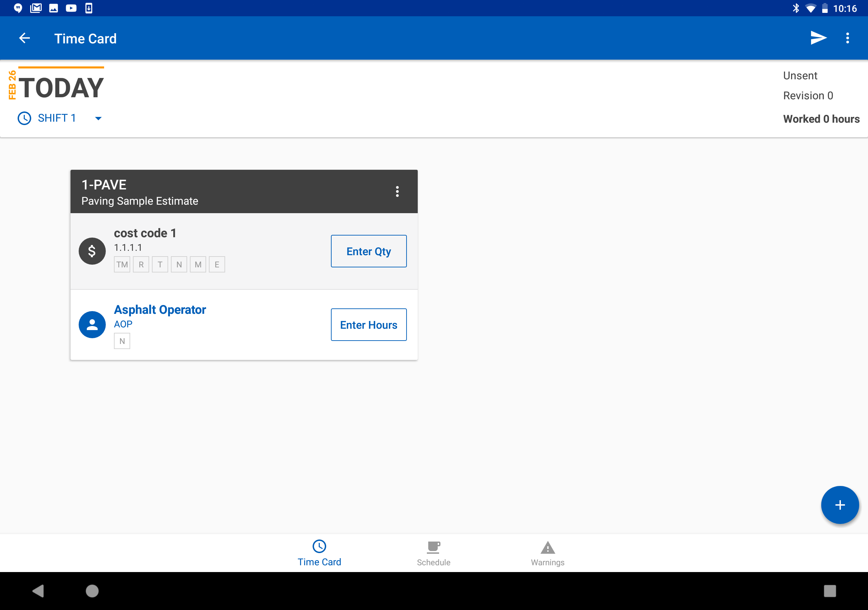Open the Asphalt Operator link
The width and height of the screenshot is (868, 610).
click(160, 309)
